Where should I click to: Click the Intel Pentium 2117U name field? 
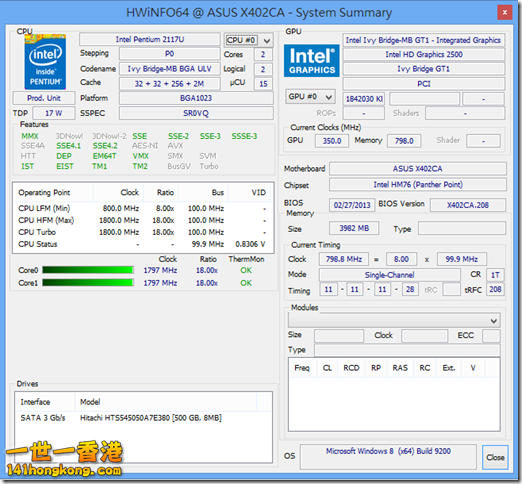pos(150,39)
